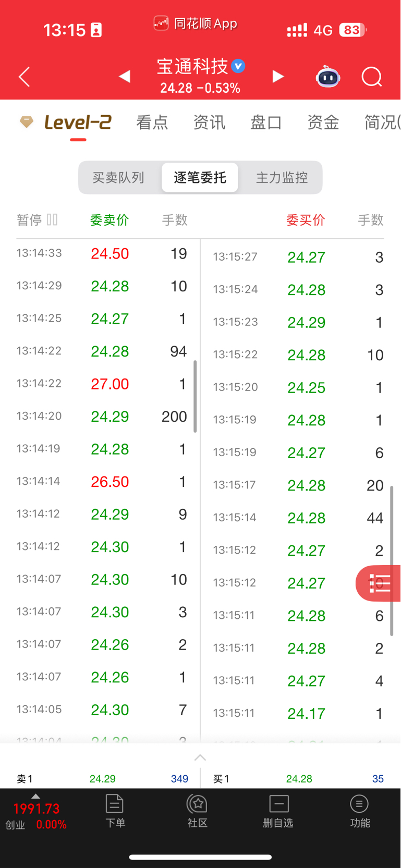
Task: Select the 资金 tab
Action: 323,123
